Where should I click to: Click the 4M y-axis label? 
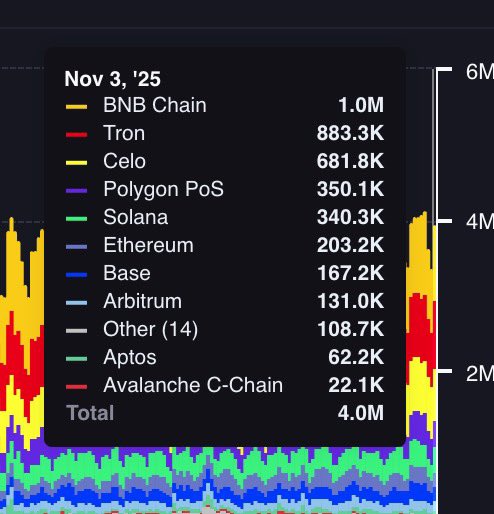click(480, 222)
